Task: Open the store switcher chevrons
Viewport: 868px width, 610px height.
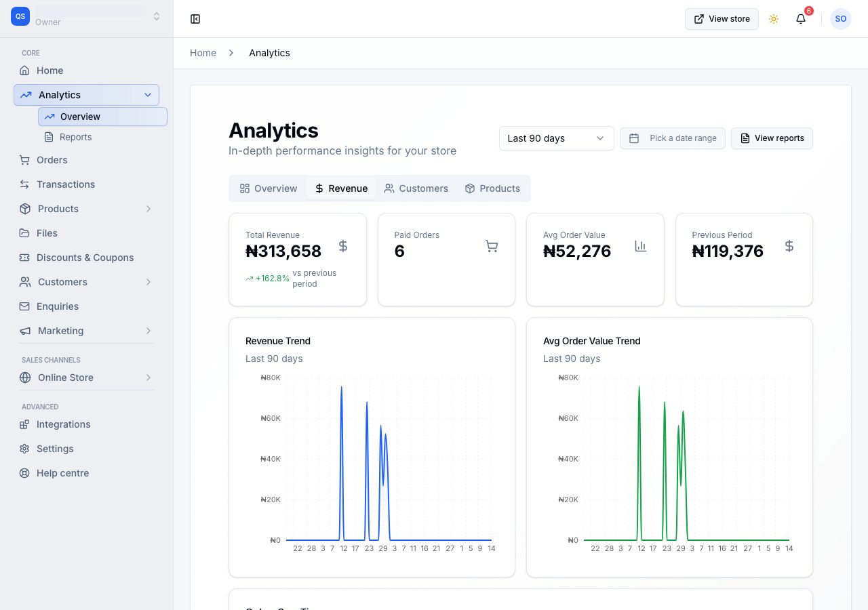Action: pyautogui.click(x=157, y=16)
